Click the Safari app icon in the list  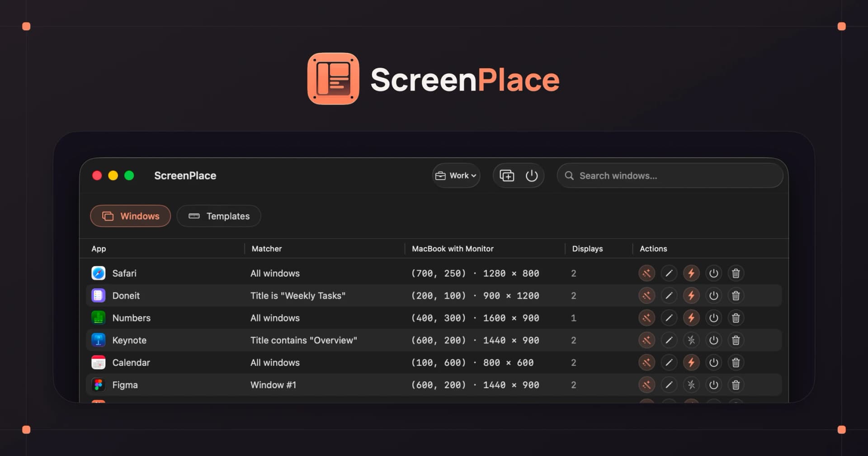click(x=99, y=273)
